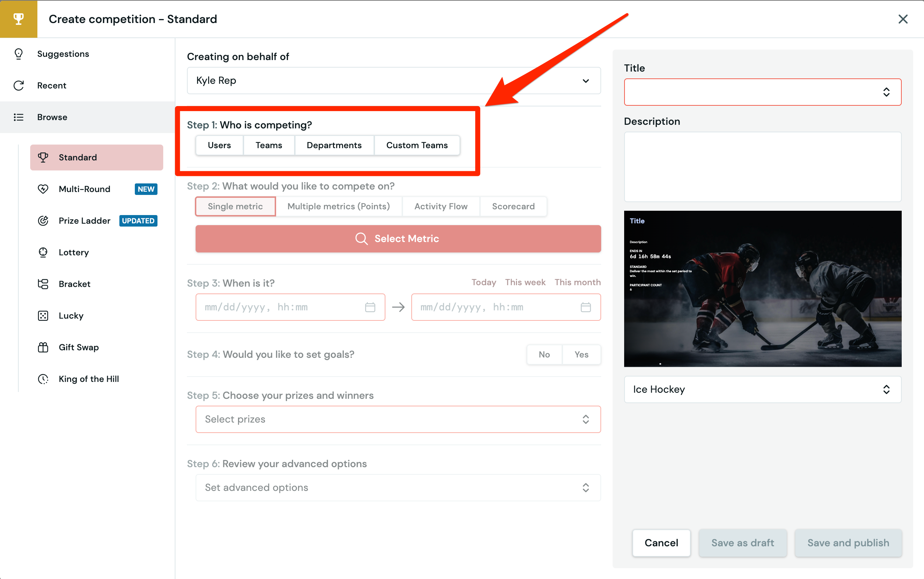The image size is (924, 579).
Task: Click the Gift Swap present icon
Action: [x=43, y=347]
